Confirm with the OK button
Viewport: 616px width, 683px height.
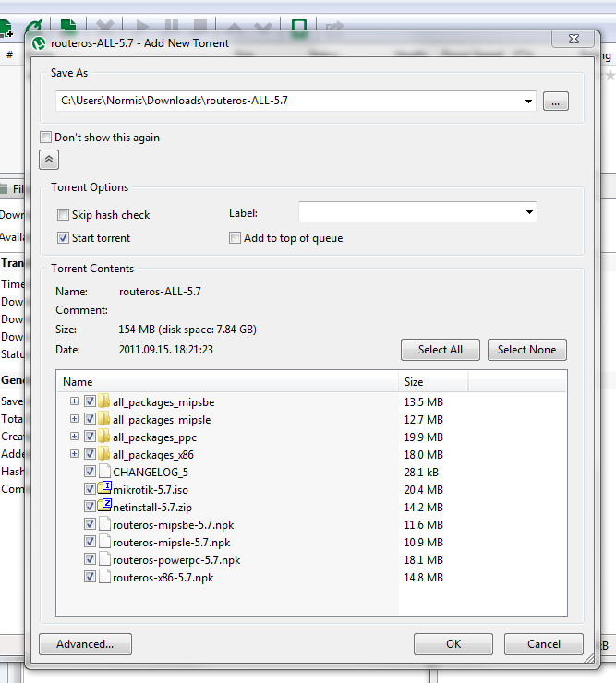453,644
